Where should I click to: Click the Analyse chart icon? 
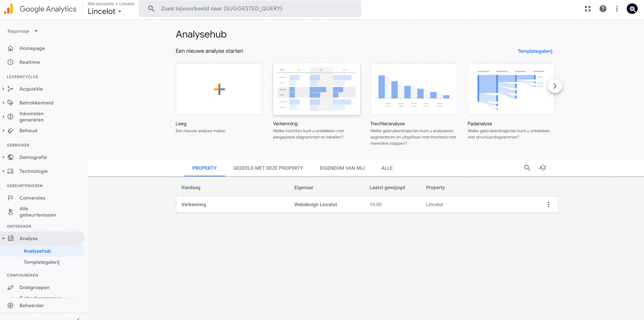coord(11,238)
